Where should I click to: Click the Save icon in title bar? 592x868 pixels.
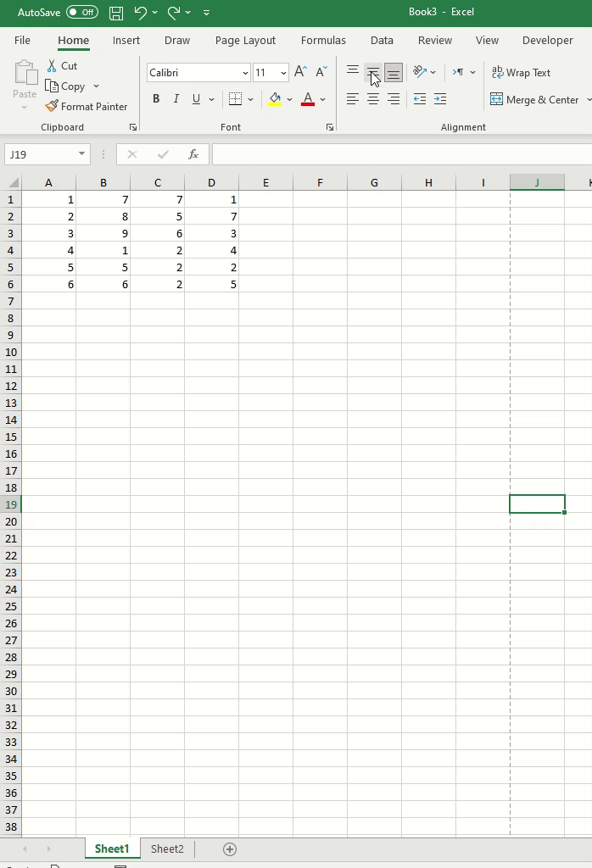click(115, 12)
